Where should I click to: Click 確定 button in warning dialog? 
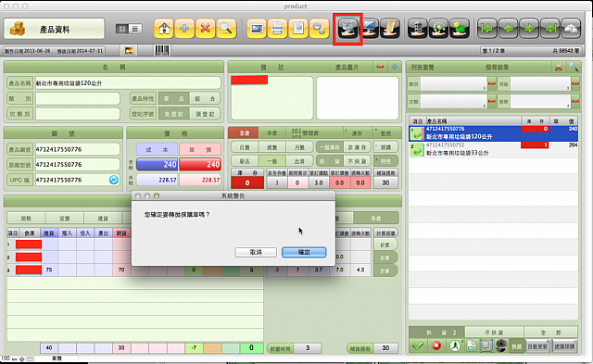click(x=304, y=252)
